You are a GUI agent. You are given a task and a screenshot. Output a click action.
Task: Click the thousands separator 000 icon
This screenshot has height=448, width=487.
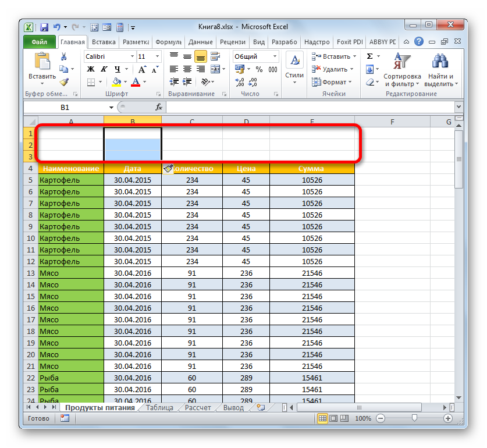point(273,69)
